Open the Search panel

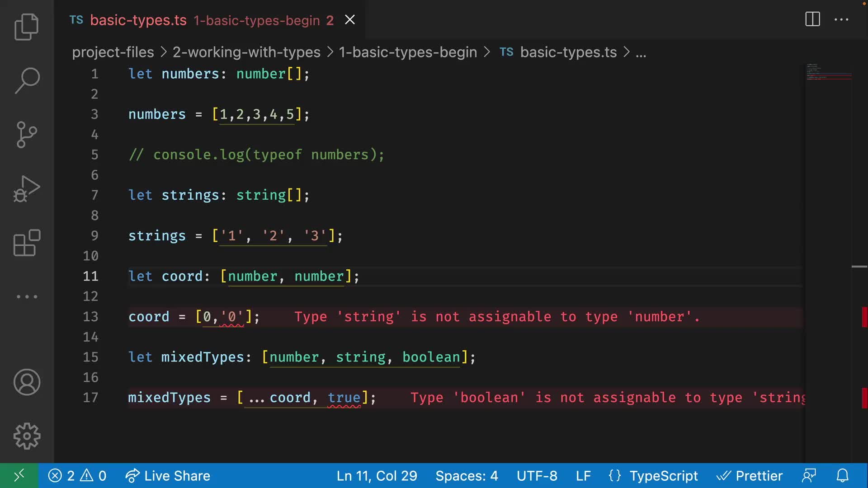tap(27, 80)
